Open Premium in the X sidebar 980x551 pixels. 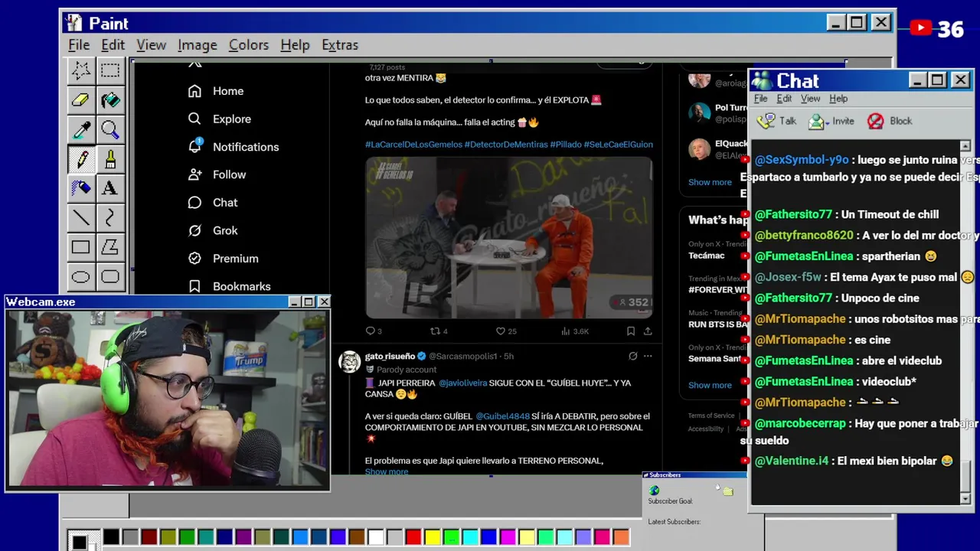click(x=224, y=258)
